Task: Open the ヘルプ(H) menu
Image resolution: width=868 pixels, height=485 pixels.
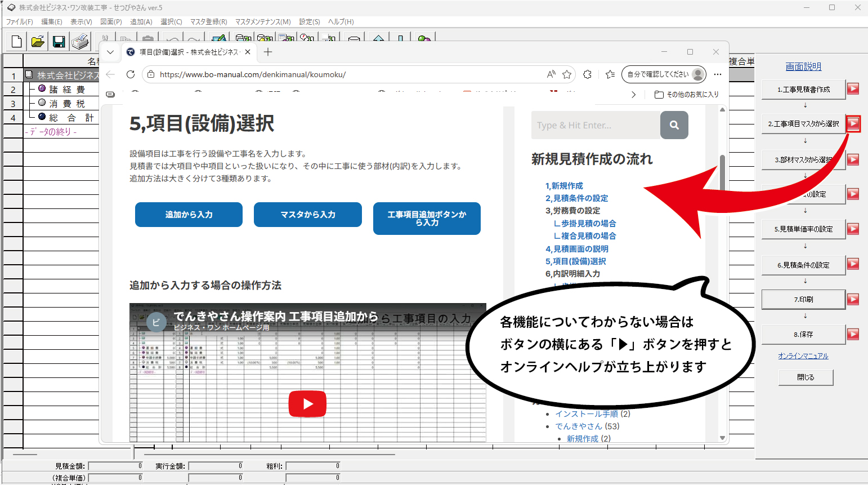Action: tap(341, 21)
